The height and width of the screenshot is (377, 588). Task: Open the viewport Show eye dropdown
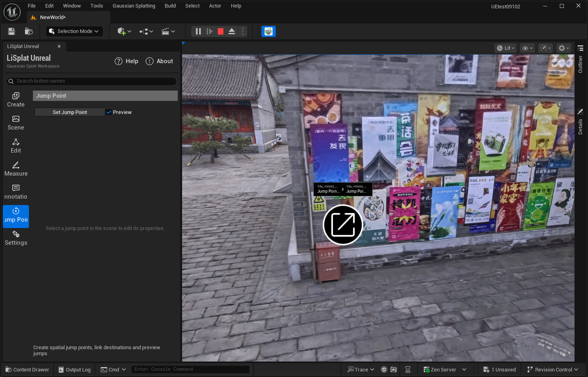pyautogui.click(x=527, y=48)
